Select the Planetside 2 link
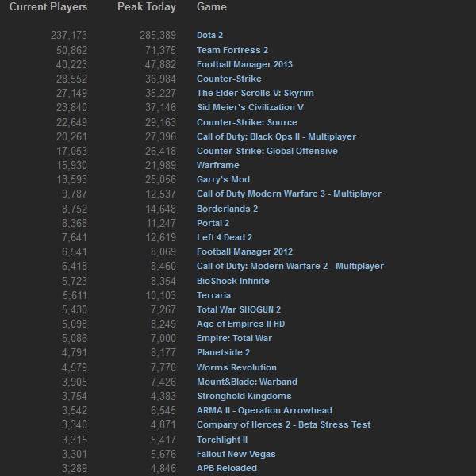The image size is (476, 476). pyautogui.click(x=223, y=352)
